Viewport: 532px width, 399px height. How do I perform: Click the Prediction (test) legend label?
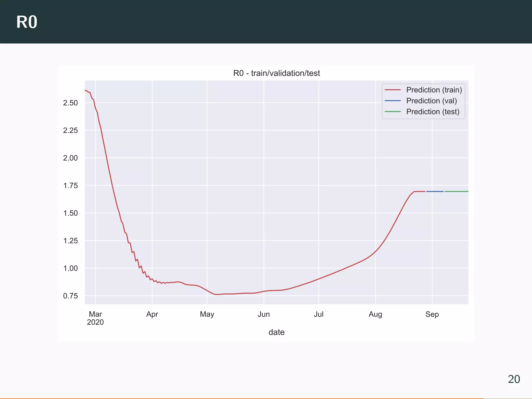(433, 112)
